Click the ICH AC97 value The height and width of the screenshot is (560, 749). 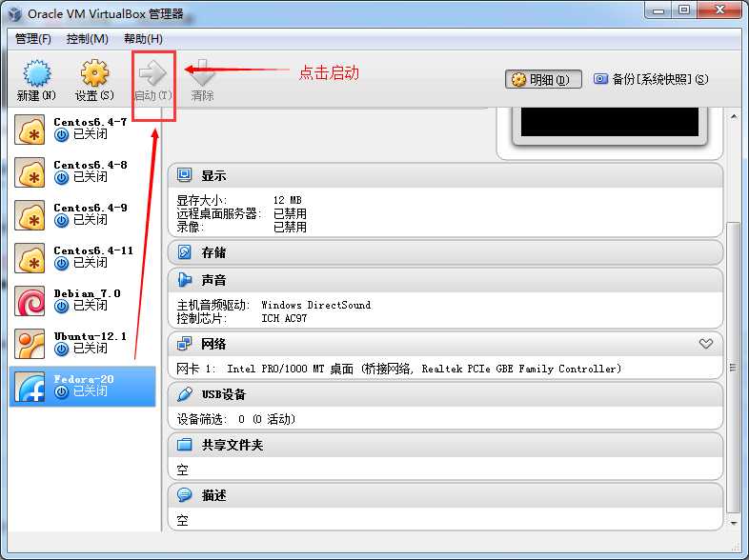click(x=284, y=318)
